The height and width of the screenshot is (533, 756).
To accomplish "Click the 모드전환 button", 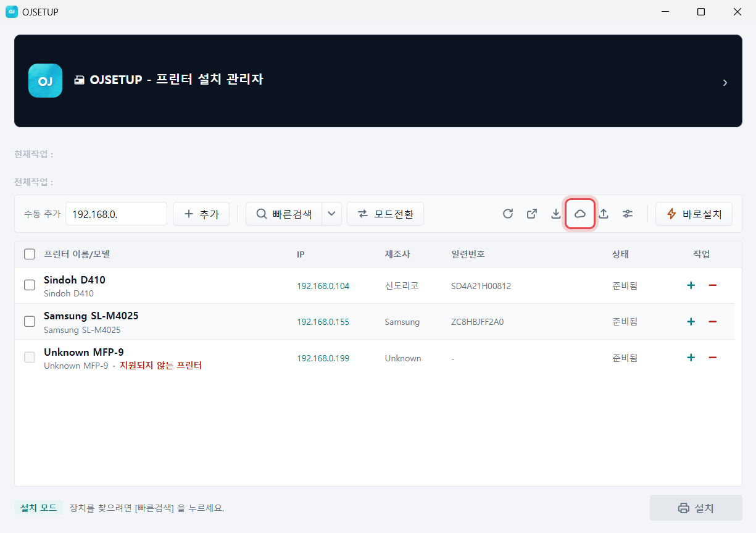I will tap(385, 214).
